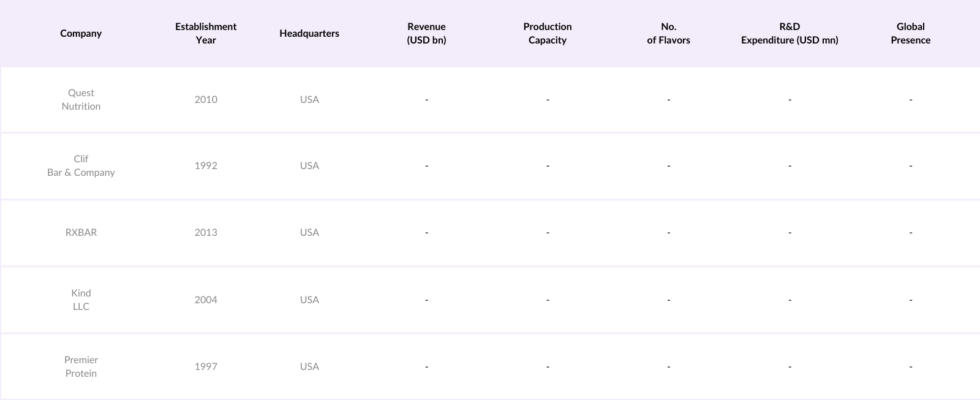Select the Quest Nutrition company cell

click(x=81, y=99)
